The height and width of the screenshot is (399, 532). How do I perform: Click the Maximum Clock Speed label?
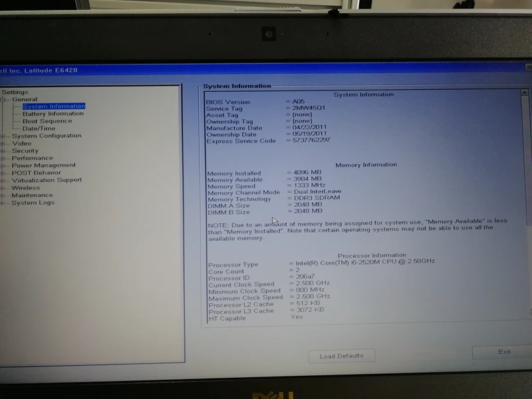point(245,298)
